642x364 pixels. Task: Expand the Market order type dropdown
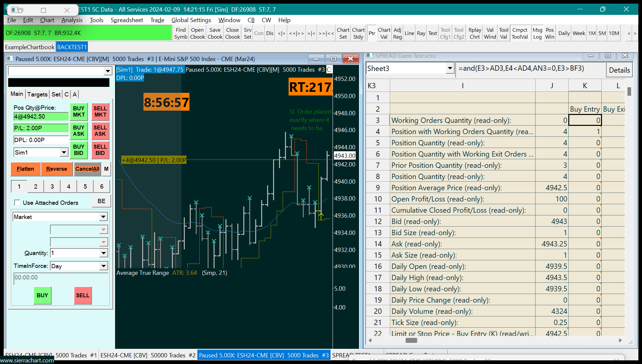[x=103, y=217]
